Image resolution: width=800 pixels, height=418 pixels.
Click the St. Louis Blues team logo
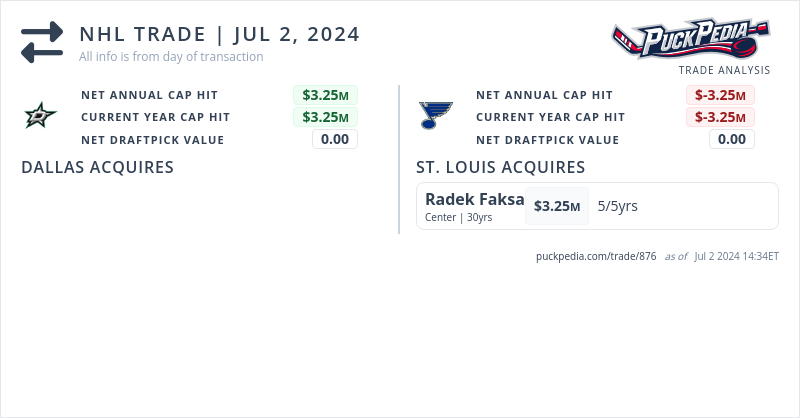pyautogui.click(x=436, y=115)
